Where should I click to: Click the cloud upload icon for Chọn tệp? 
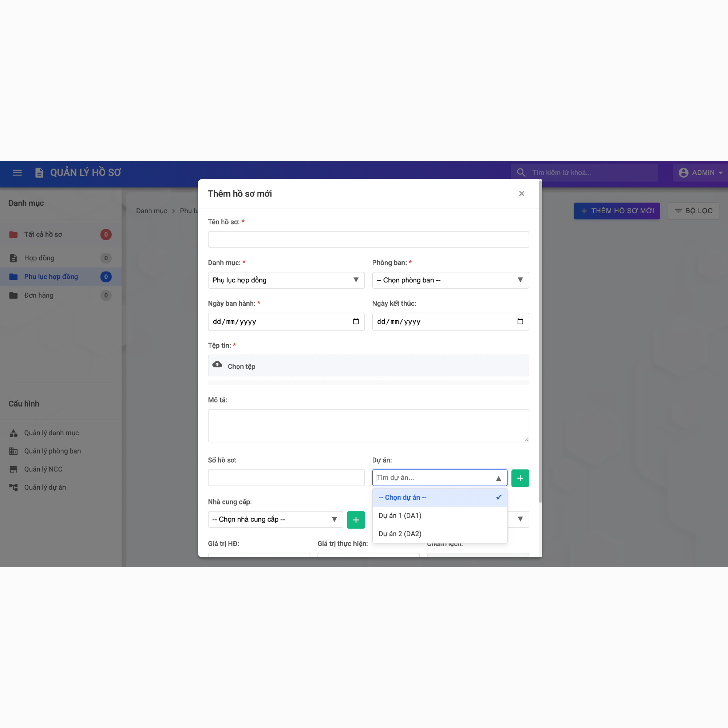coord(217,364)
